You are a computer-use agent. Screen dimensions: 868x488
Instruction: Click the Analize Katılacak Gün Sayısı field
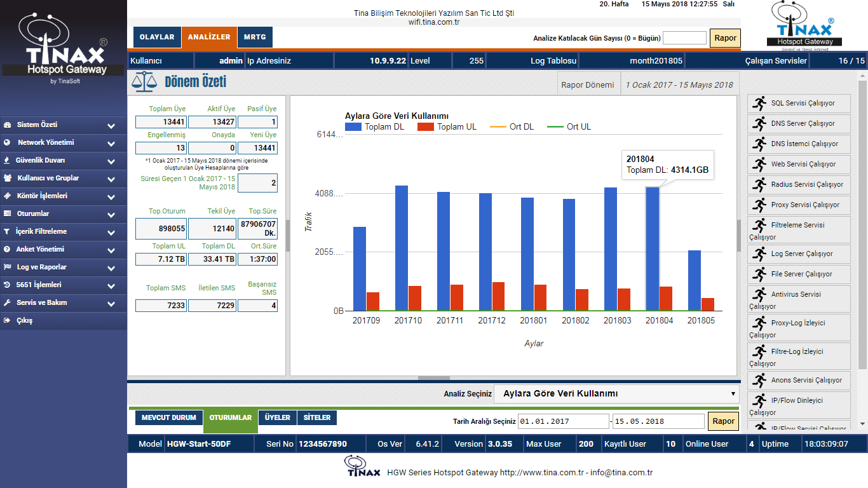pos(684,38)
